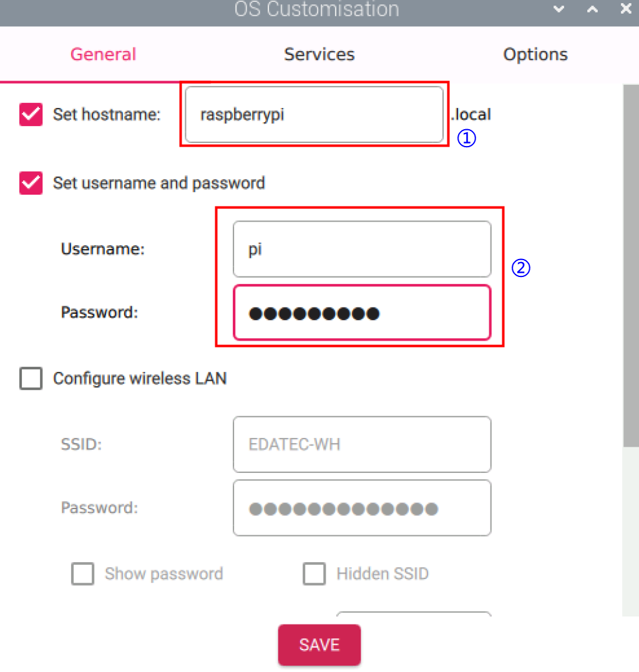Tick the Hidden SSID checkbox

point(314,573)
